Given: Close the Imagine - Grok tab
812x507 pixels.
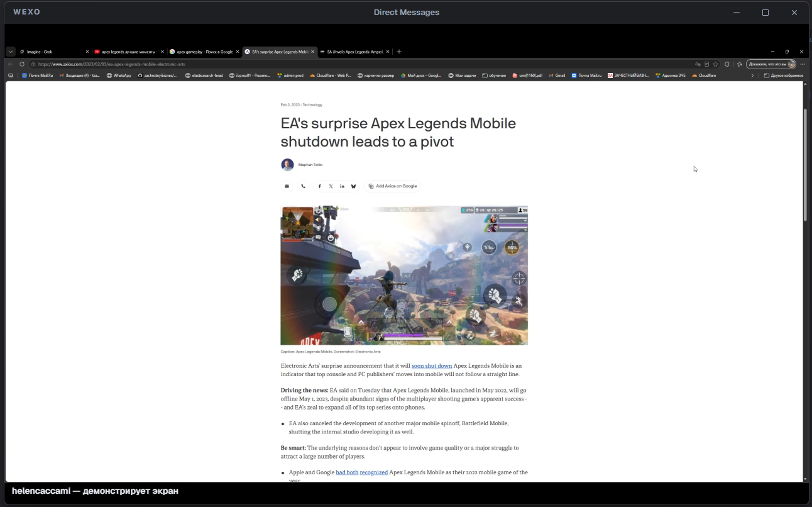Looking at the screenshot, I should tap(87, 52).
